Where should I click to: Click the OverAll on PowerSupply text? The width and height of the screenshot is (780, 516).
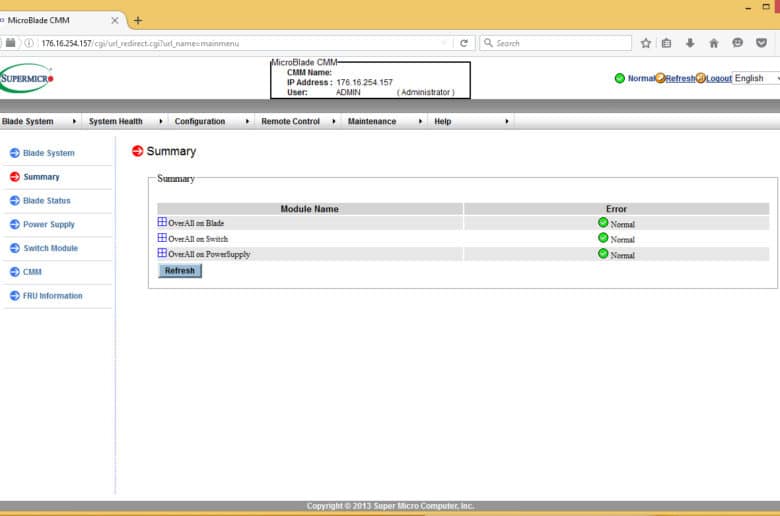209,254
